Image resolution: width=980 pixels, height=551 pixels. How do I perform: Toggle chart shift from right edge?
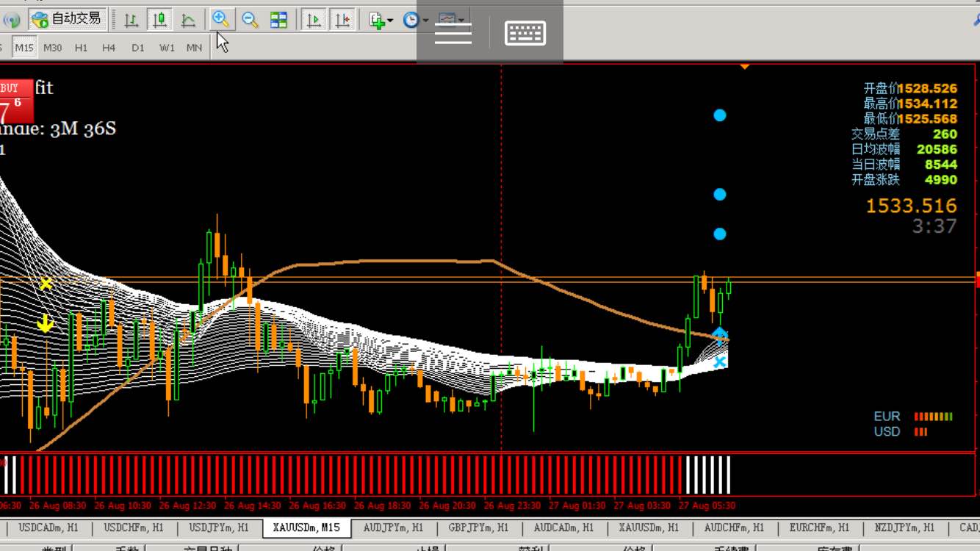click(342, 20)
